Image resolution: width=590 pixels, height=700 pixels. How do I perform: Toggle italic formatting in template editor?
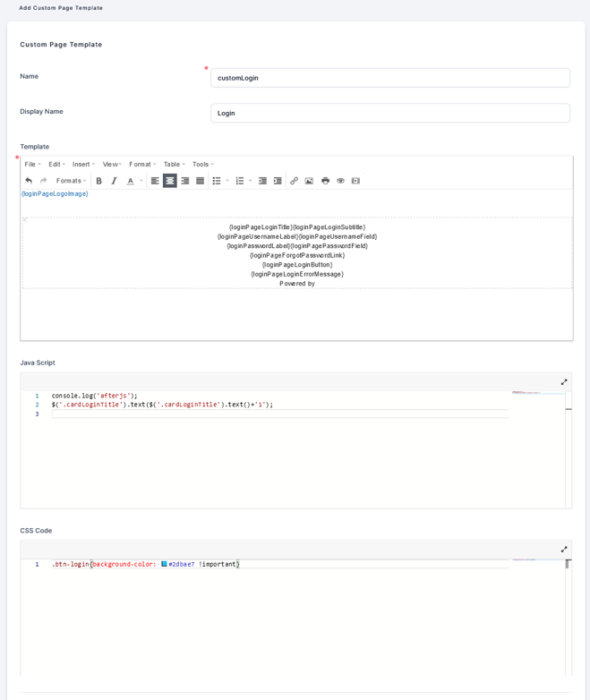(x=114, y=181)
